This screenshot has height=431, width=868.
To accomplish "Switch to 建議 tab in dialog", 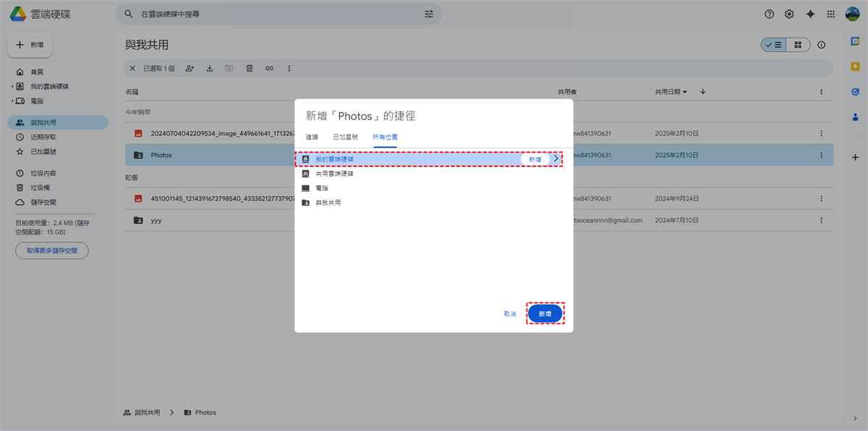I will 312,137.
